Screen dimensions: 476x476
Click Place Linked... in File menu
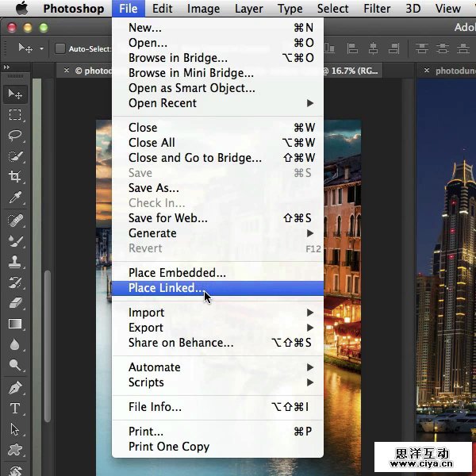(x=167, y=288)
